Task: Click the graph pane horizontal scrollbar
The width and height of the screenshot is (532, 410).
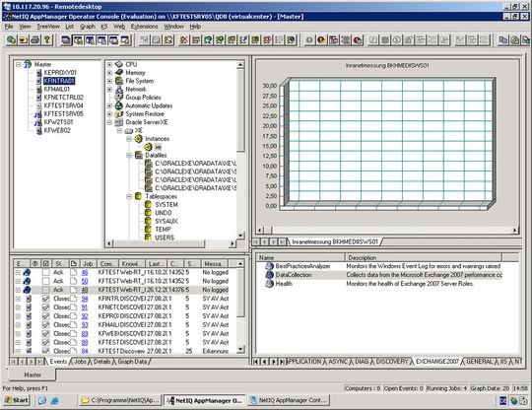Action: [x=387, y=230]
